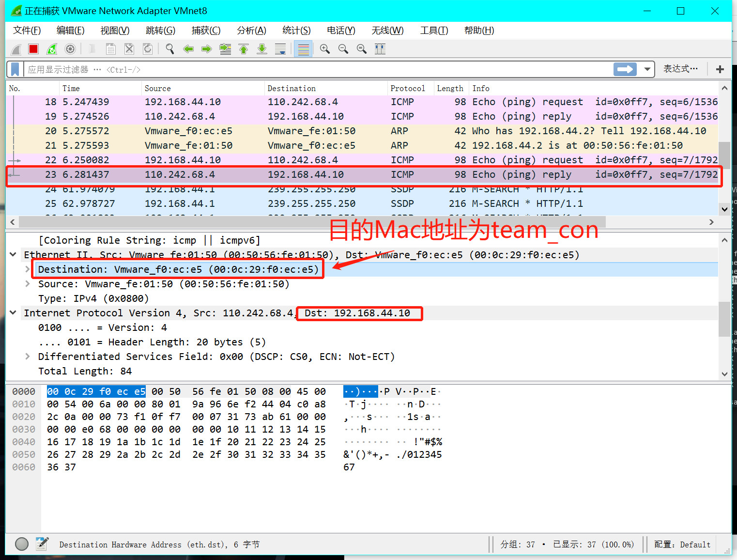Viewport: 737px width, 560px height.
Task: Zoom out the packet list text
Action: coord(343,48)
